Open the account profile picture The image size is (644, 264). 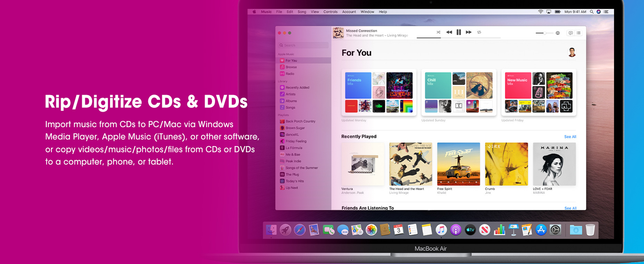point(572,52)
